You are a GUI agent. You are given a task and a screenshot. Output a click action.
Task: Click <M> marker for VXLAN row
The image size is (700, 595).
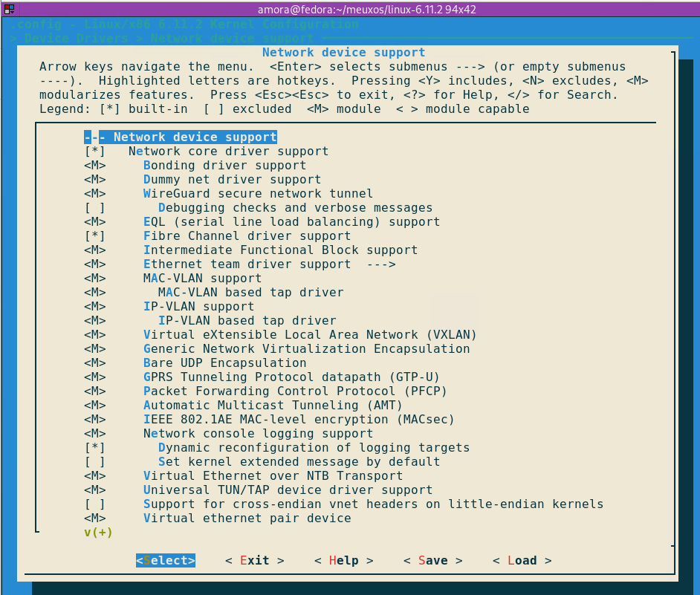[94, 335]
